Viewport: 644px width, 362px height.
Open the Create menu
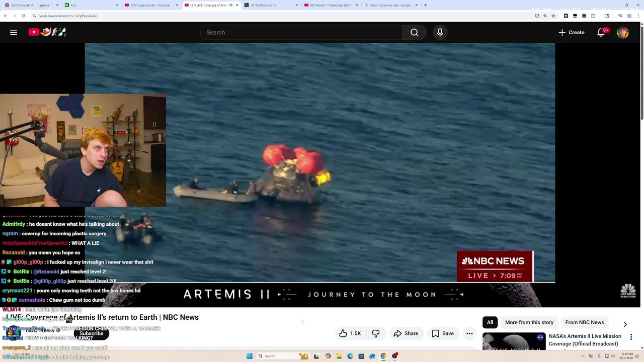pos(571,32)
